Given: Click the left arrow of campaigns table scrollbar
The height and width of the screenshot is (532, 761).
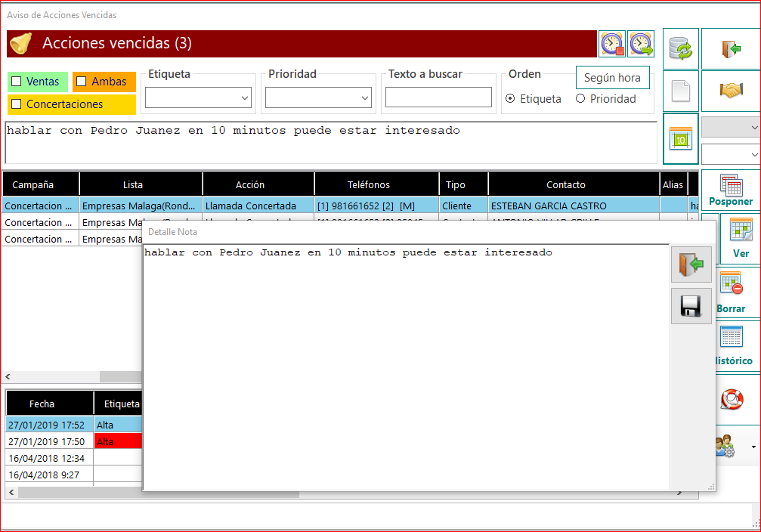Looking at the screenshot, I should [x=8, y=376].
